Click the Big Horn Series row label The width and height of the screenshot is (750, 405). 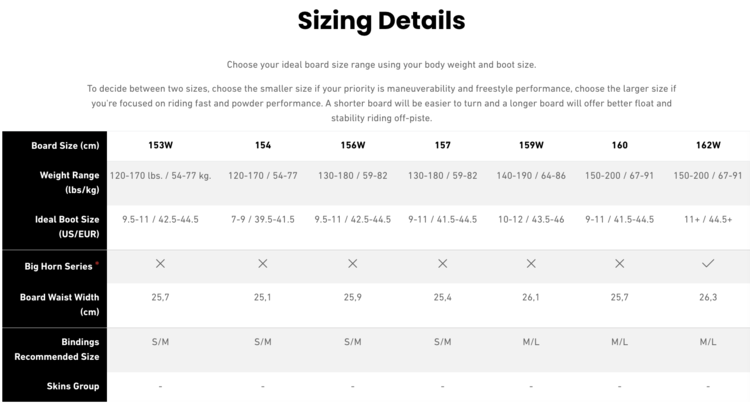pyautogui.click(x=58, y=266)
